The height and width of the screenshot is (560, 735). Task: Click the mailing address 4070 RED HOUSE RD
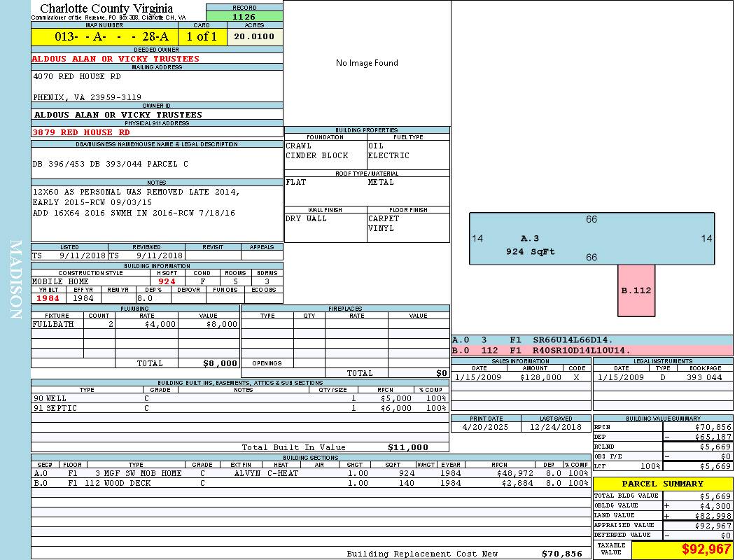[x=78, y=76]
